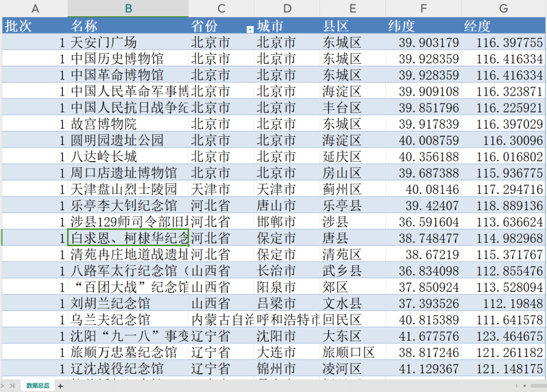The image size is (547, 392).
Task: Select latitude cell 41.677576
Action: click(423, 336)
